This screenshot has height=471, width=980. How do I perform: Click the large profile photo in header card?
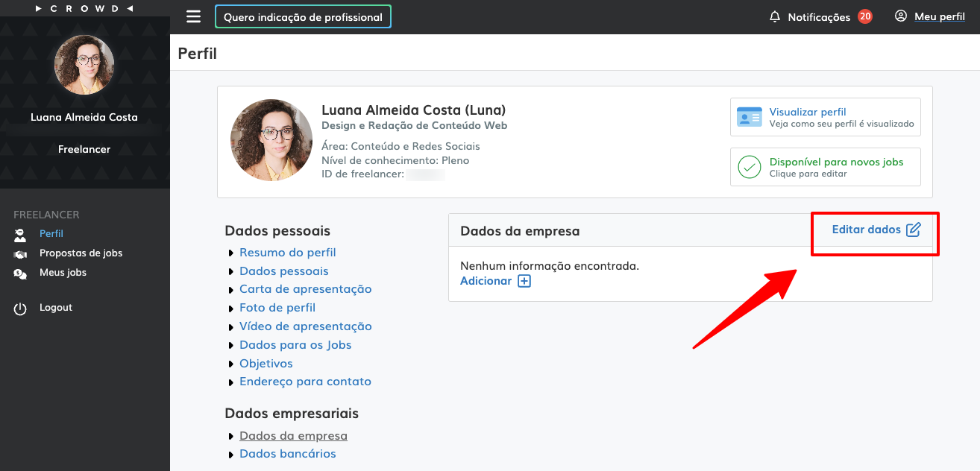[271, 140]
